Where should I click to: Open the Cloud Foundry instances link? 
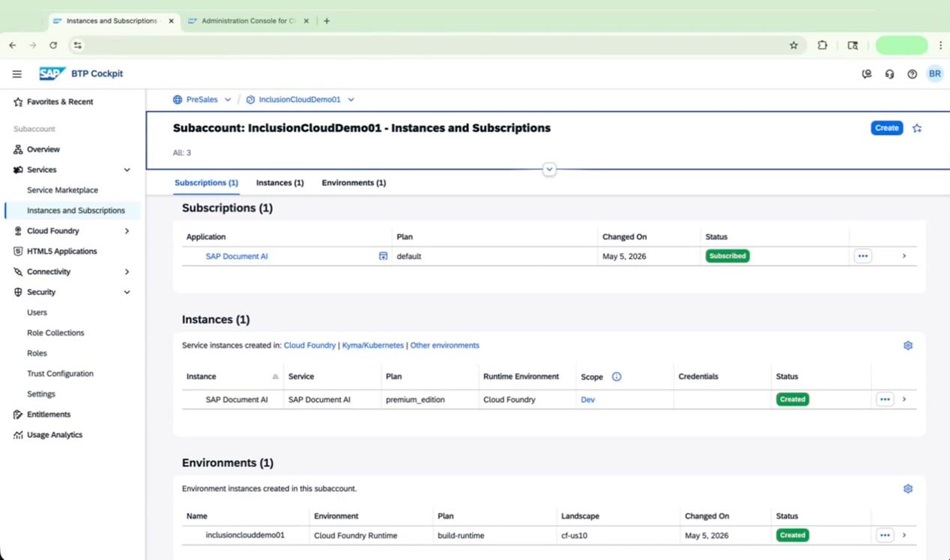point(309,345)
